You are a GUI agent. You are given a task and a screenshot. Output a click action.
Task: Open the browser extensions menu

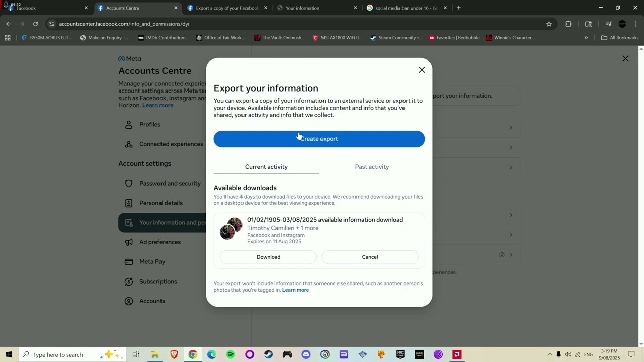point(568,24)
